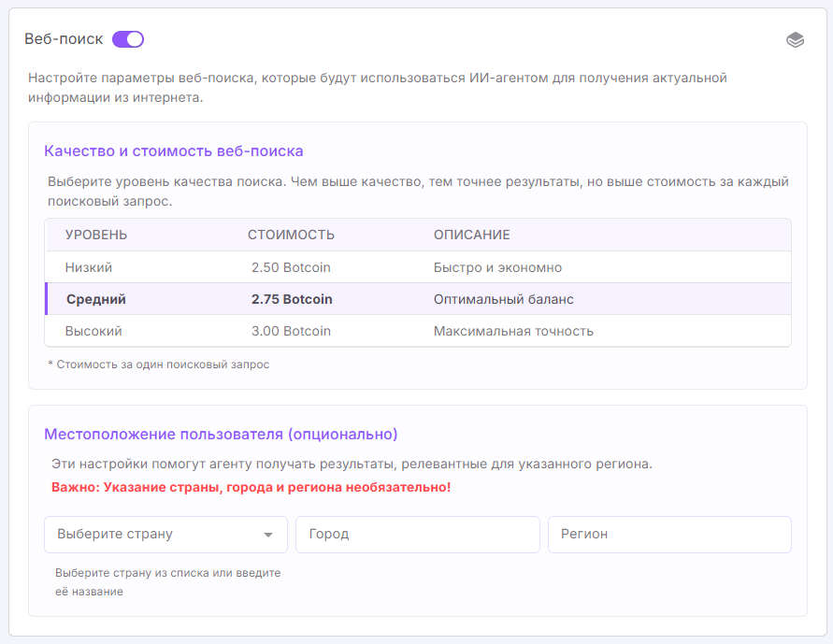This screenshot has height=644, width=833.
Task: Click the red Важно warning text
Action: click(x=251, y=487)
